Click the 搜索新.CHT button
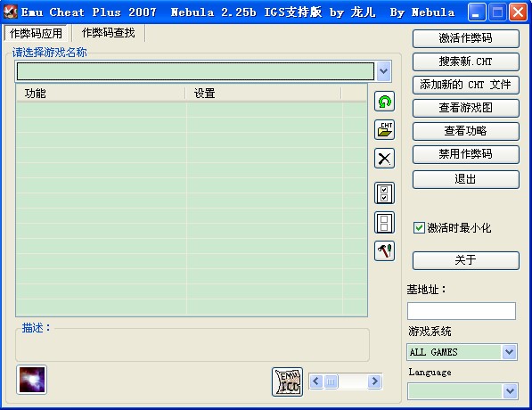532x410 pixels. coord(465,61)
